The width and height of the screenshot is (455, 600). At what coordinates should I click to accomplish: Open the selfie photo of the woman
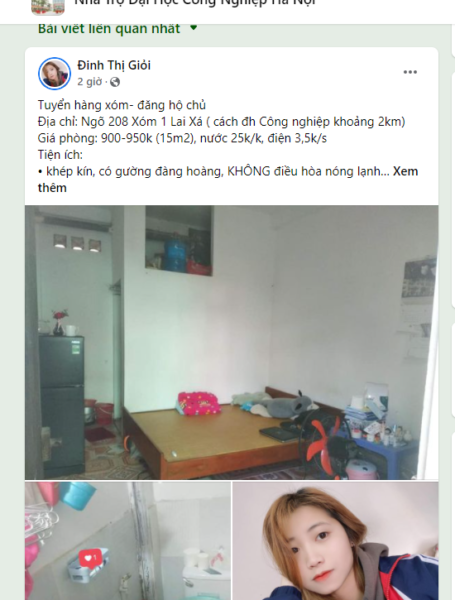[x=336, y=541]
